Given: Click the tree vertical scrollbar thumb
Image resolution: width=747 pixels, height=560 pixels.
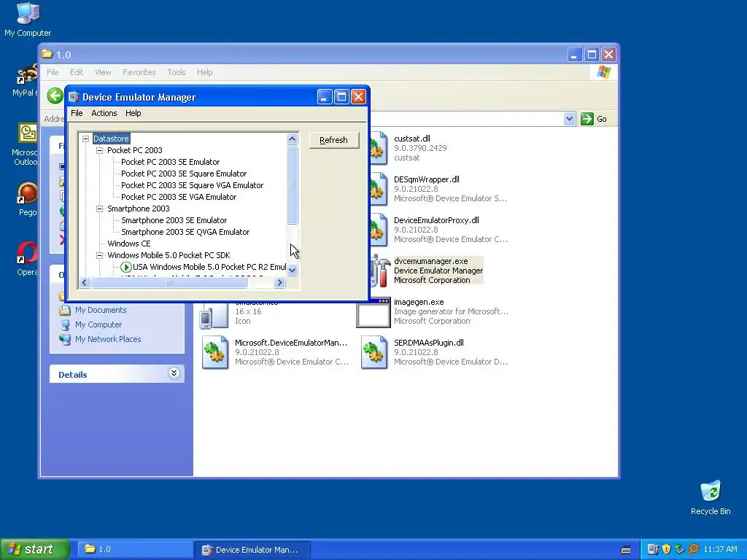Looking at the screenshot, I should [x=292, y=184].
